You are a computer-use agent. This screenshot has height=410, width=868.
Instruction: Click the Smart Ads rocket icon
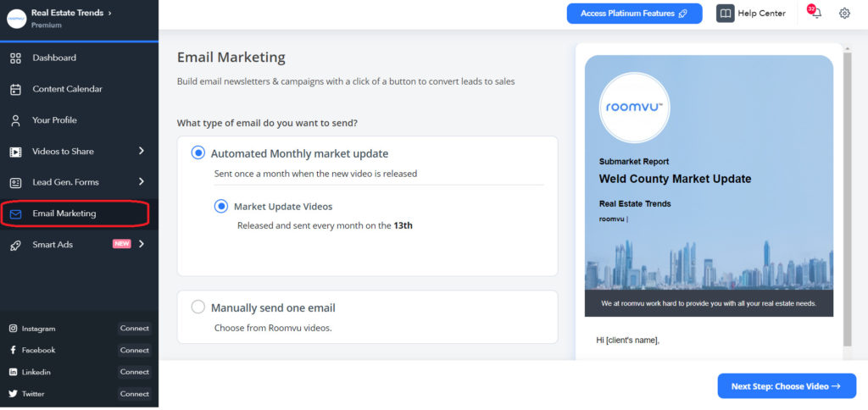[15, 245]
